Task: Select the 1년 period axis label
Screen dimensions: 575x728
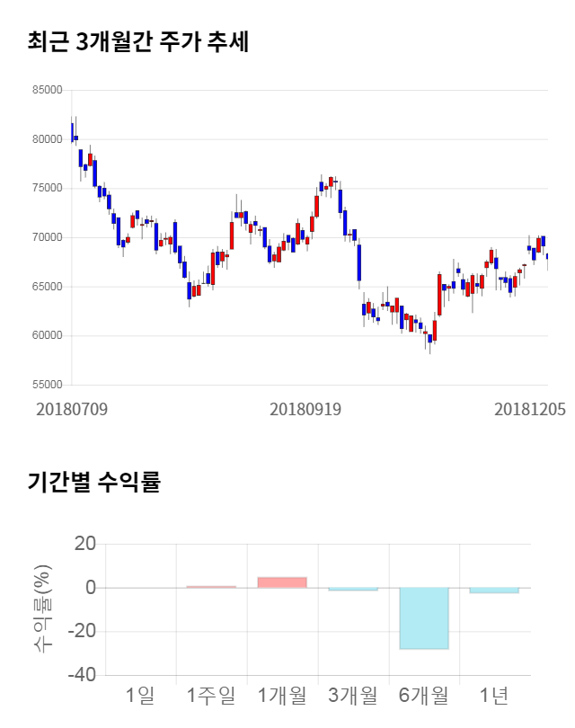Action: (x=494, y=695)
